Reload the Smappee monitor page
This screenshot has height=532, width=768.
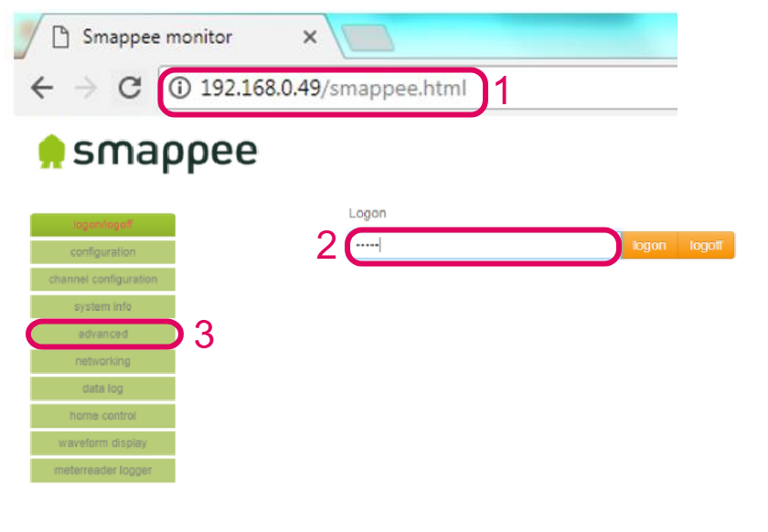tap(130, 88)
